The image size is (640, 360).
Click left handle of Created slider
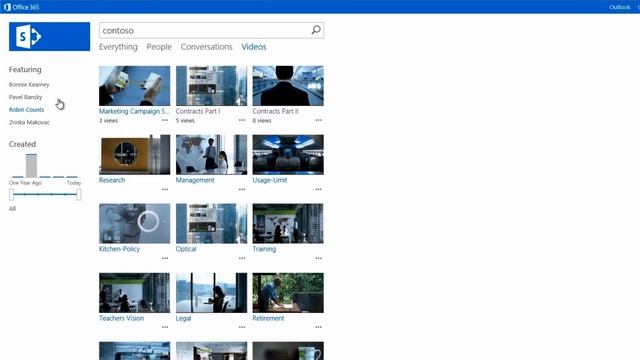pyautogui.click(x=11, y=194)
